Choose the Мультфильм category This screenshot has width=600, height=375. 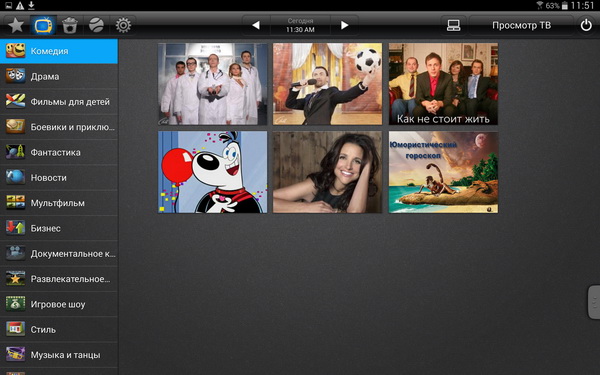59,203
